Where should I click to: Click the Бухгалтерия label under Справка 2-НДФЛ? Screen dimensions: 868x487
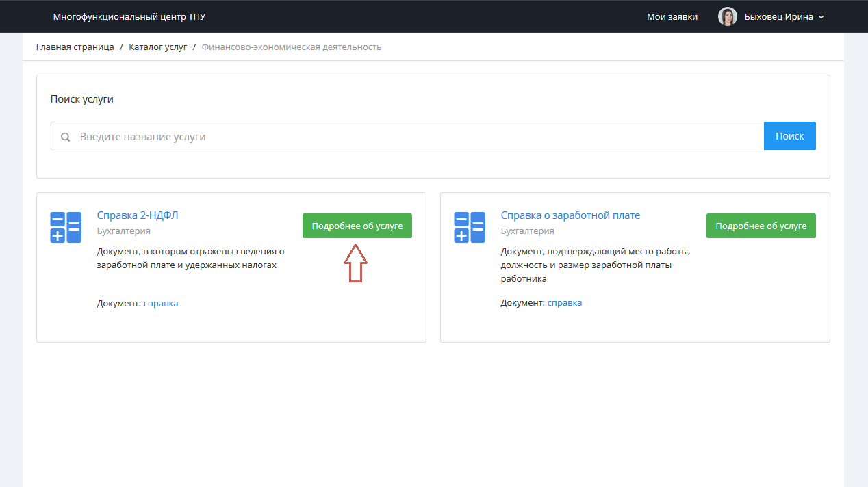pos(123,231)
